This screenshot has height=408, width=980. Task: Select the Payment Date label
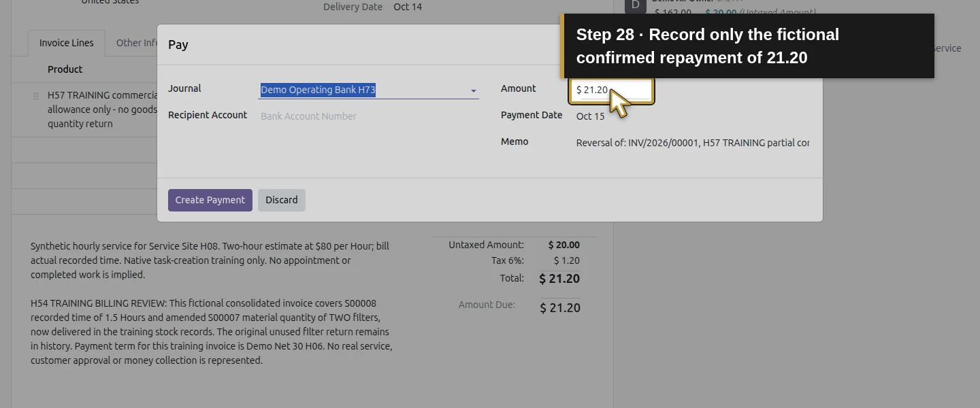pos(532,115)
